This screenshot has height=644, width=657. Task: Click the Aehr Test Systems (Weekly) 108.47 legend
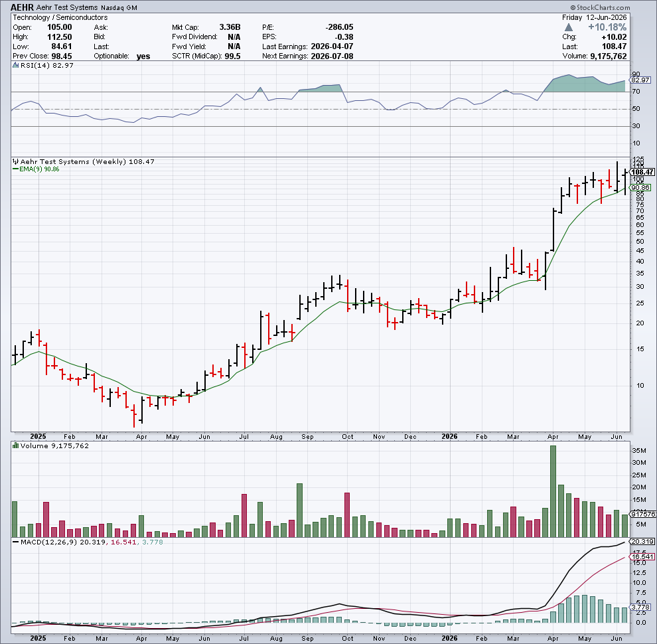87,161
